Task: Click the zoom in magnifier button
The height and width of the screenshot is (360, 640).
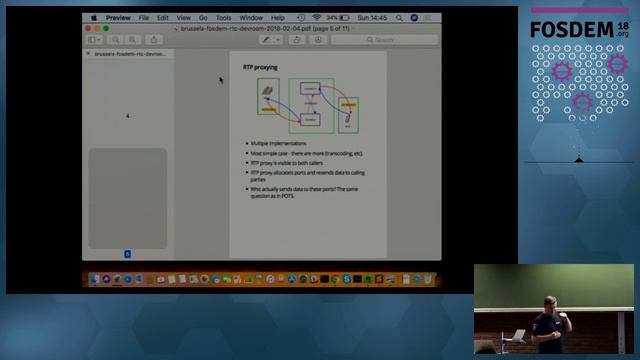Action: pyautogui.click(x=132, y=40)
